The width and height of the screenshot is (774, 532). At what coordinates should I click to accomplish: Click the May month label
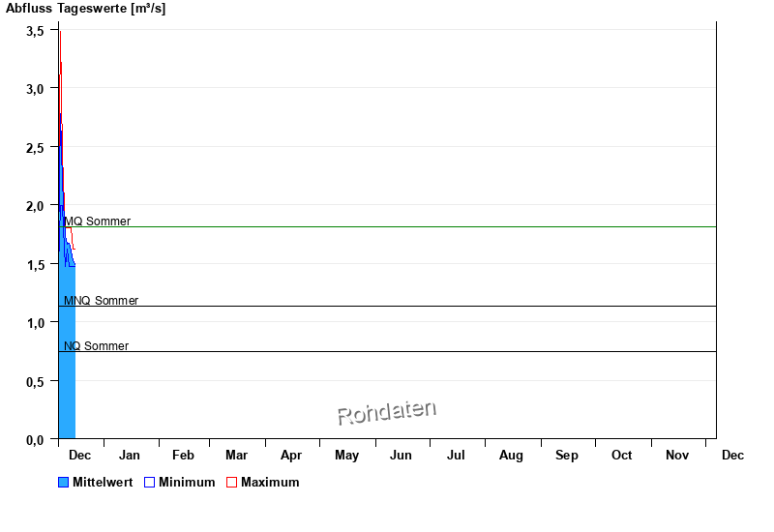(x=346, y=456)
